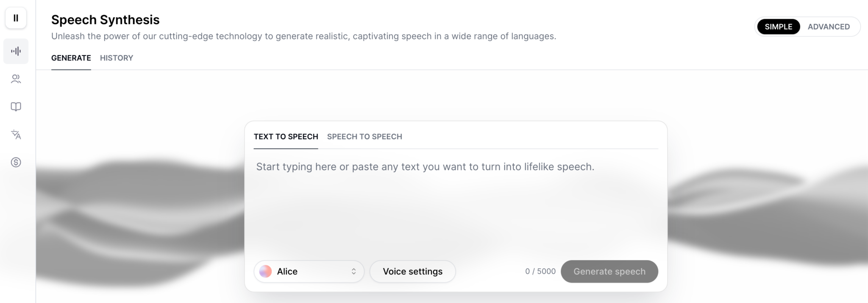Click the ElevenLabs logo icon

16,18
